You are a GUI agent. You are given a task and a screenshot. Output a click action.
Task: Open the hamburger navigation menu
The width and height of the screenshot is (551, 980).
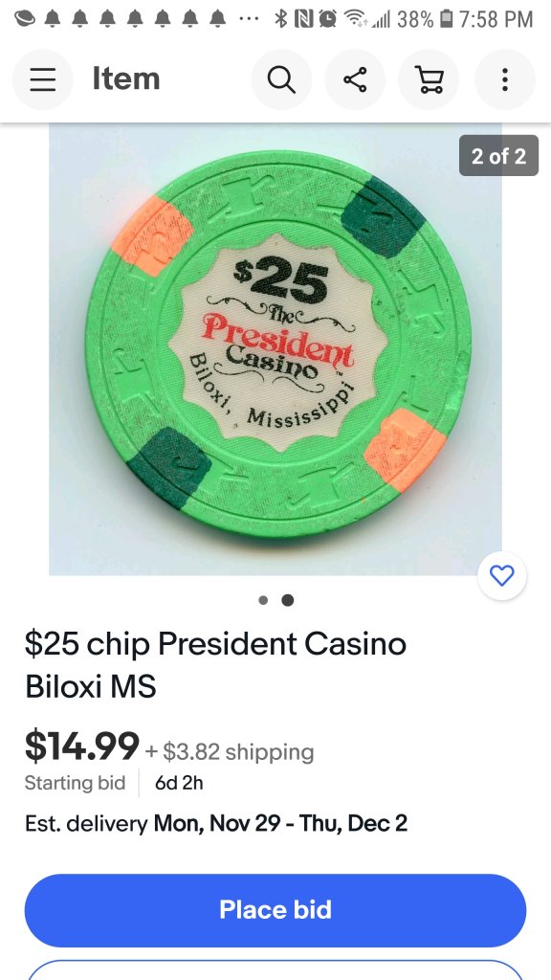pyautogui.click(x=42, y=80)
